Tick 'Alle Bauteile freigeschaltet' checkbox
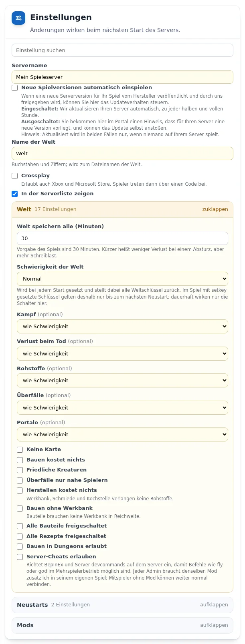This screenshot has height=644, width=245. pyautogui.click(x=20, y=526)
